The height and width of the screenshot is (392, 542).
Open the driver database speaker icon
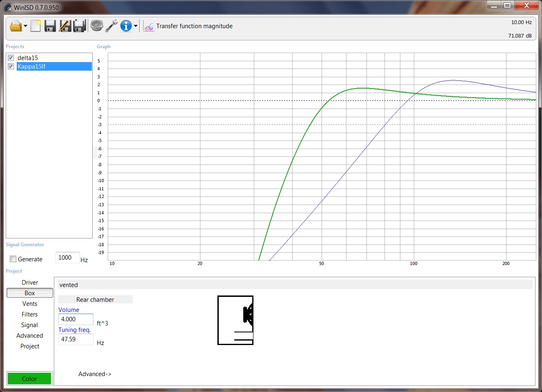tap(97, 26)
